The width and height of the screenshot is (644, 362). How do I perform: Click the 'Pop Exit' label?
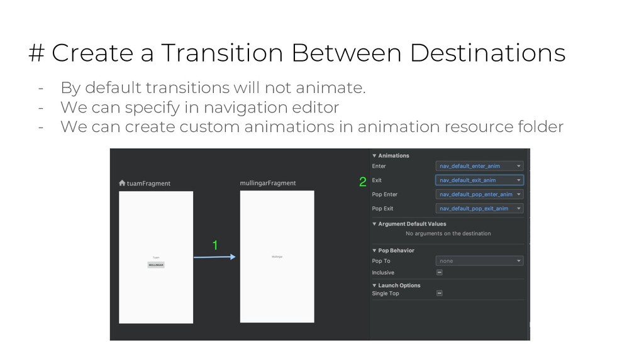tap(382, 209)
